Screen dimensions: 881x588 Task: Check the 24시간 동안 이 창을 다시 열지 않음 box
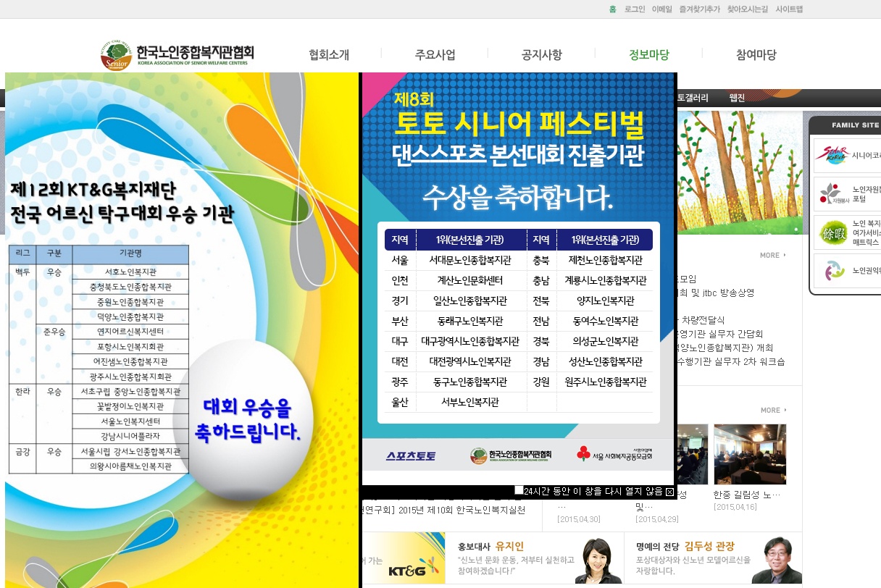pyautogui.click(x=519, y=491)
